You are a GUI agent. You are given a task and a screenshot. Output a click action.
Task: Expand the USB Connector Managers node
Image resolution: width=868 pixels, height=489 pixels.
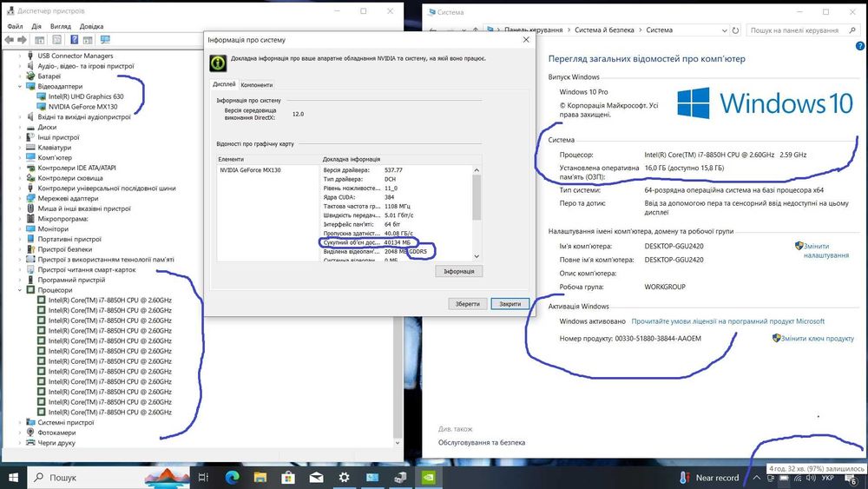click(20, 56)
